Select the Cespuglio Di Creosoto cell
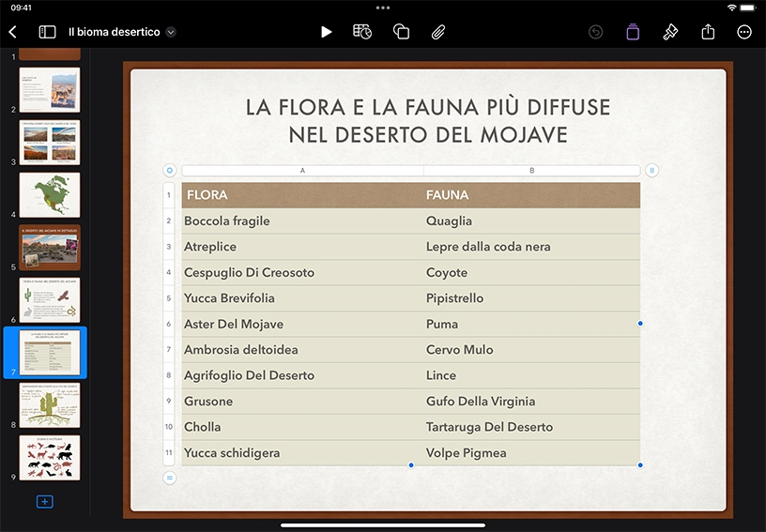766x532 pixels. [302, 272]
